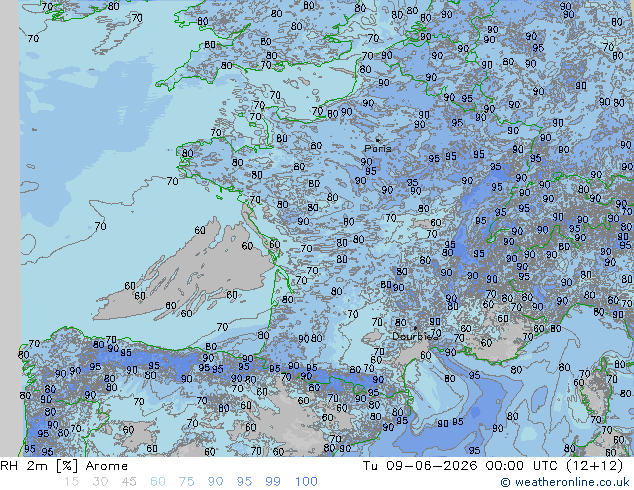Click legend value 60 in color scale
This screenshot has height=490, width=634.
[x=158, y=482]
